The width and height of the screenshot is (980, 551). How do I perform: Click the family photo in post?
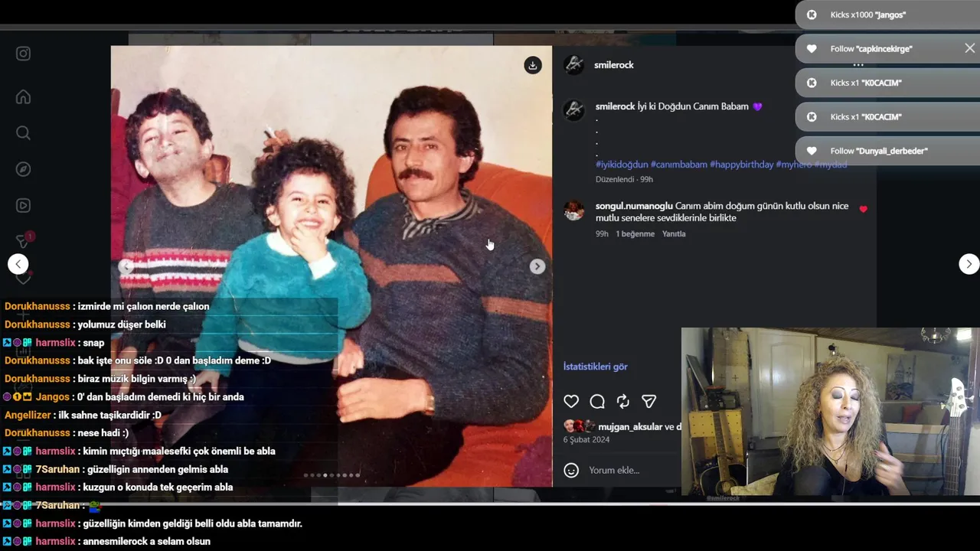[332, 266]
